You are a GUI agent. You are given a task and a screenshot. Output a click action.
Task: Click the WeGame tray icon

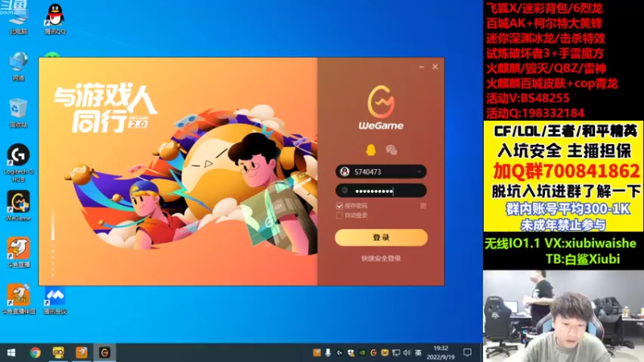tap(374, 352)
